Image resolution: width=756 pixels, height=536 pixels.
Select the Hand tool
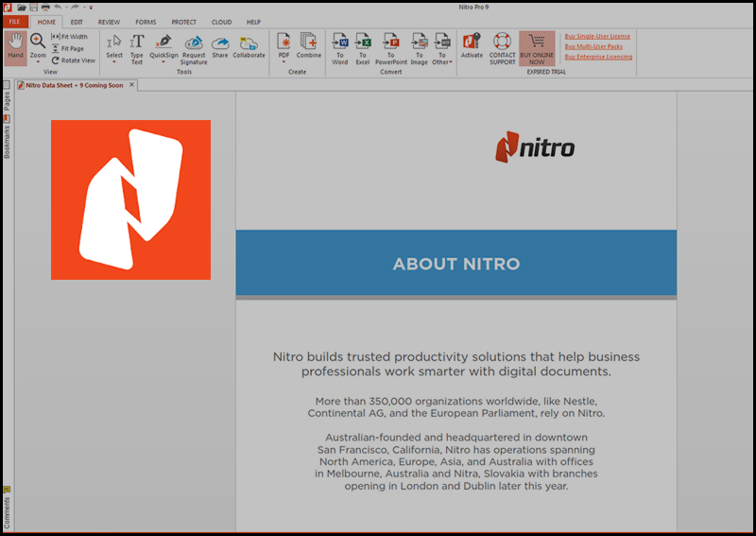pyautogui.click(x=15, y=46)
